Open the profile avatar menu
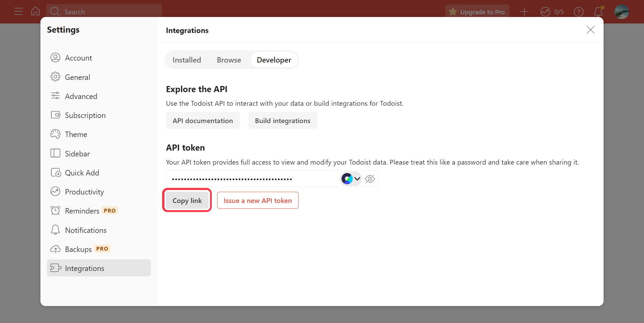 pyautogui.click(x=622, y=11)
